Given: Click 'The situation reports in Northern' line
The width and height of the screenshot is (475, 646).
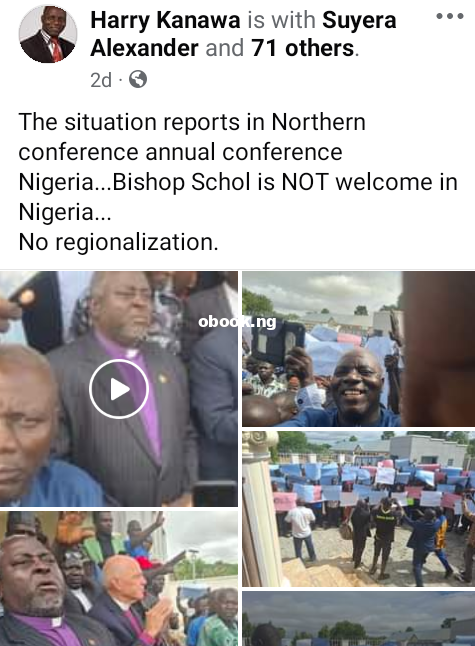Looking at the screenshot, I should 192,122.
